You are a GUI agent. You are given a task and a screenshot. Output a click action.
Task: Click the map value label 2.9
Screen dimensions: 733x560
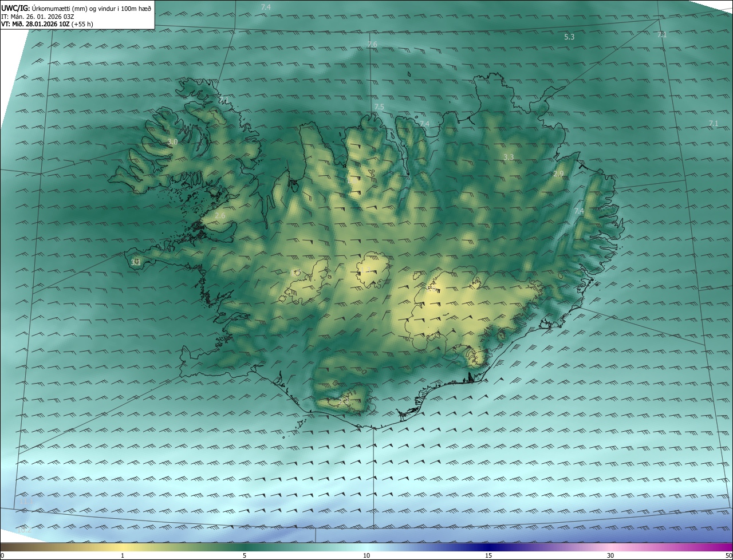click(558, 173)
